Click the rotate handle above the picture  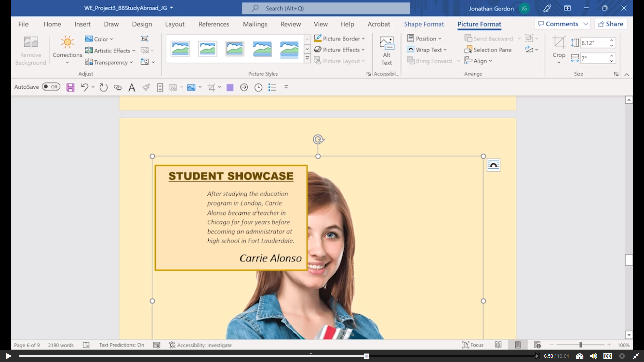(318, 139)
